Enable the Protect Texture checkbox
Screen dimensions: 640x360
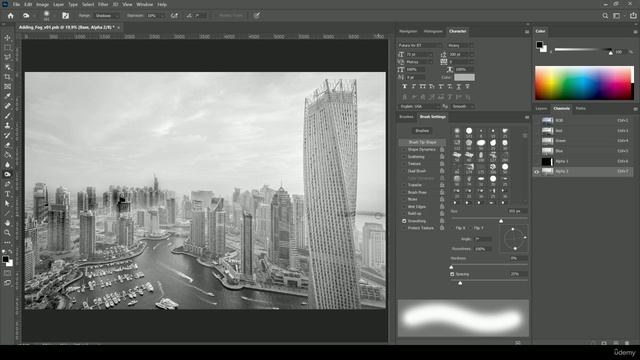click(404, 228)
